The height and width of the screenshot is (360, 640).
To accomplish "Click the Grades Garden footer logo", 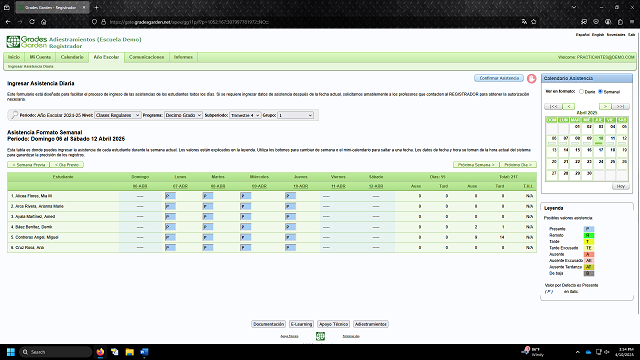I will click(320, 336).
